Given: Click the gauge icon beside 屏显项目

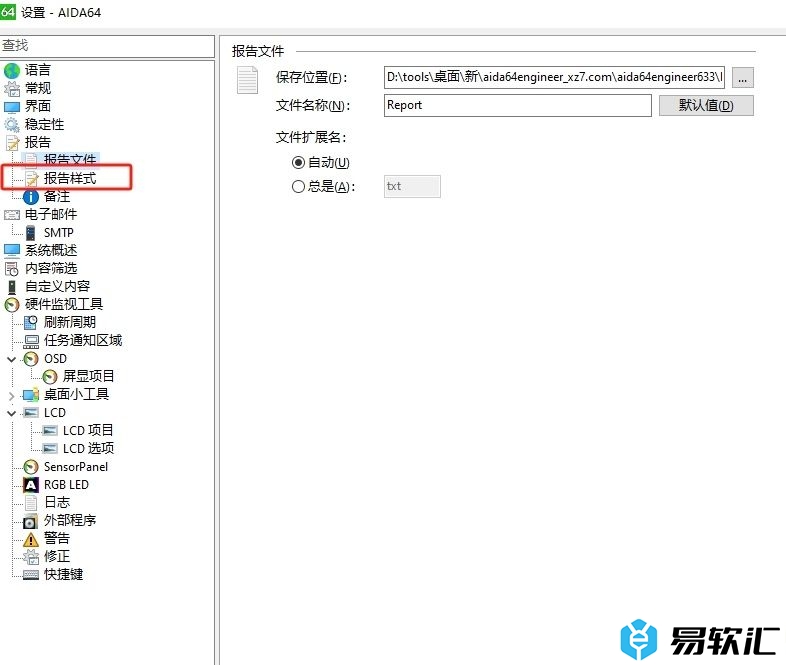Looking at the screenshot, I should click(x=50, y=376).
